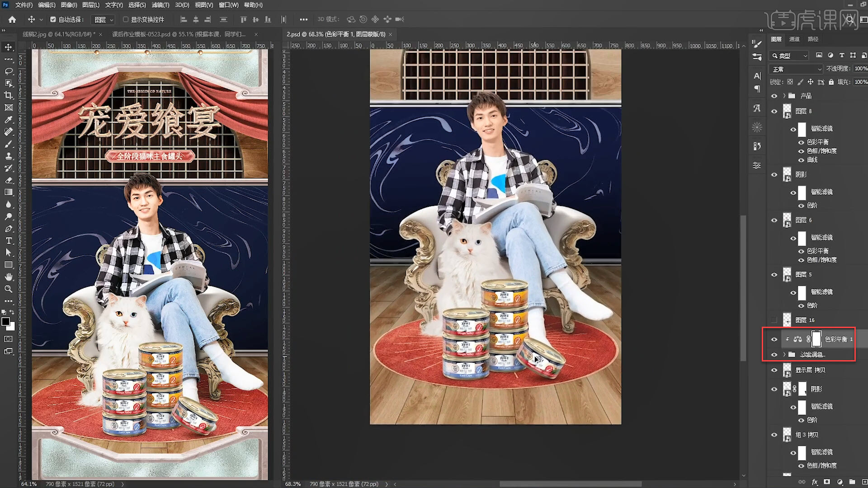Screen dimensions: 868x488
Task: Select the Eraser tool
Action: click(8, 180)
